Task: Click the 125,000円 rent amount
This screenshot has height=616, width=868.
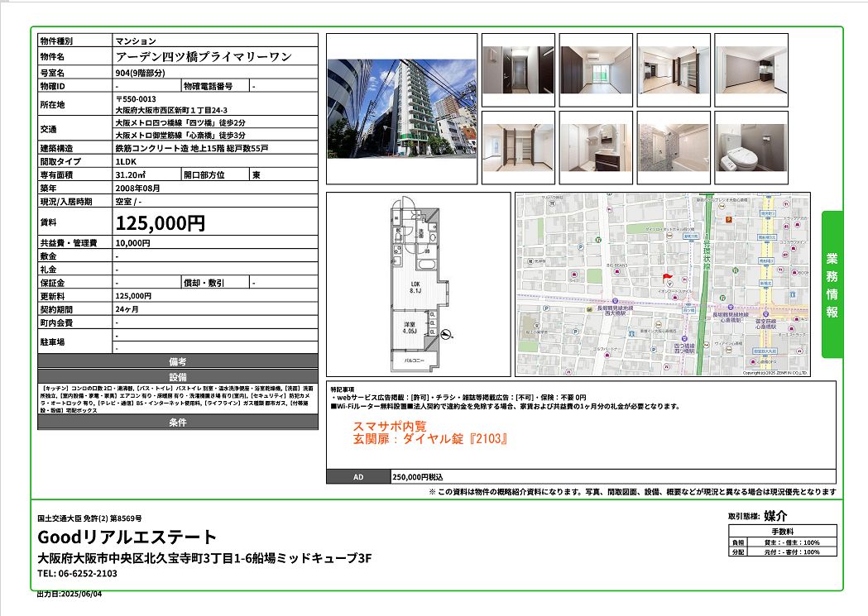Action: pos(161,222)
